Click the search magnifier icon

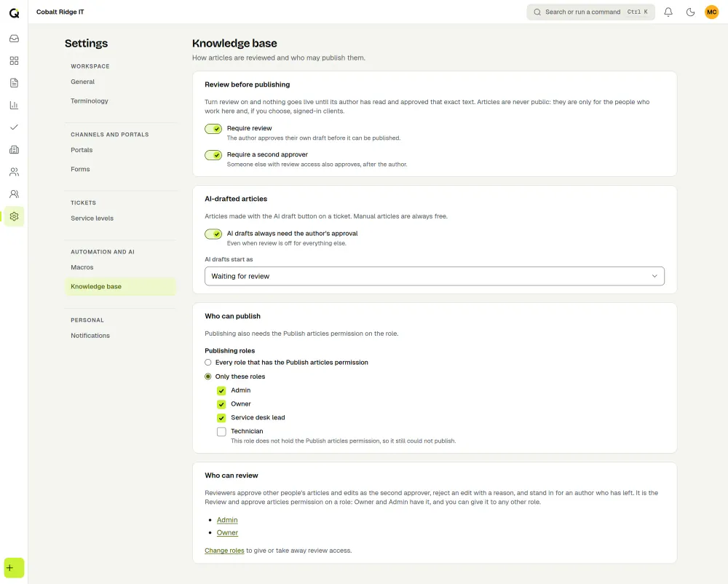(537, 12)
